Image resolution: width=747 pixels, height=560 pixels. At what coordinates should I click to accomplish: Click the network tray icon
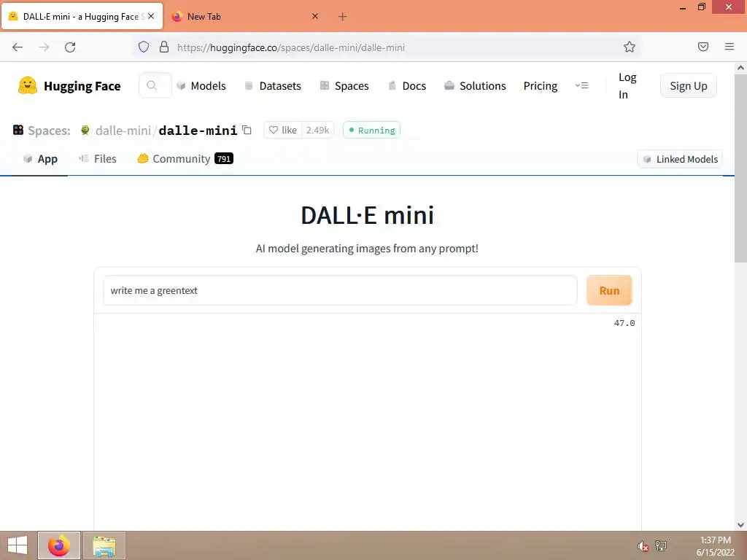[661, 546]
